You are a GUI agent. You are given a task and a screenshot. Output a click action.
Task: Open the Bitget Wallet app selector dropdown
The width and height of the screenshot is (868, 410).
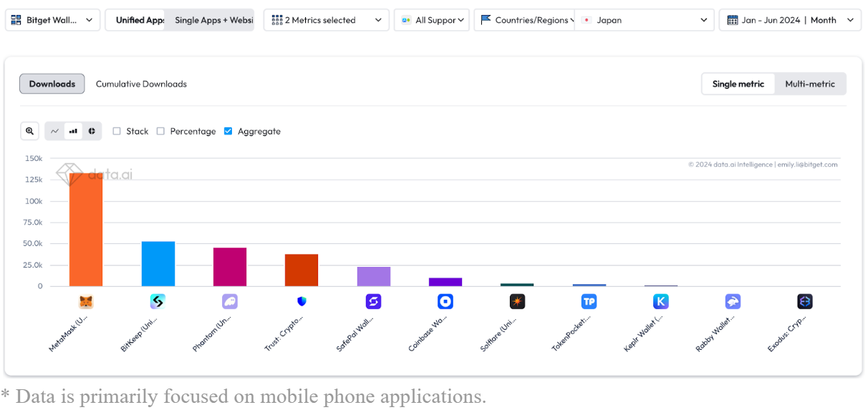53,20
